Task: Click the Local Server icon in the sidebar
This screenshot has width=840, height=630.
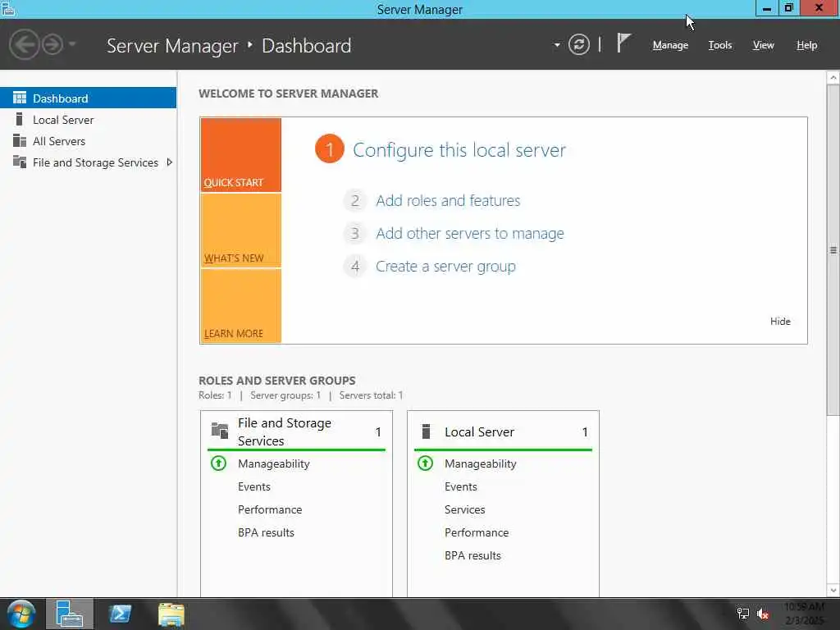Action: 20,119
